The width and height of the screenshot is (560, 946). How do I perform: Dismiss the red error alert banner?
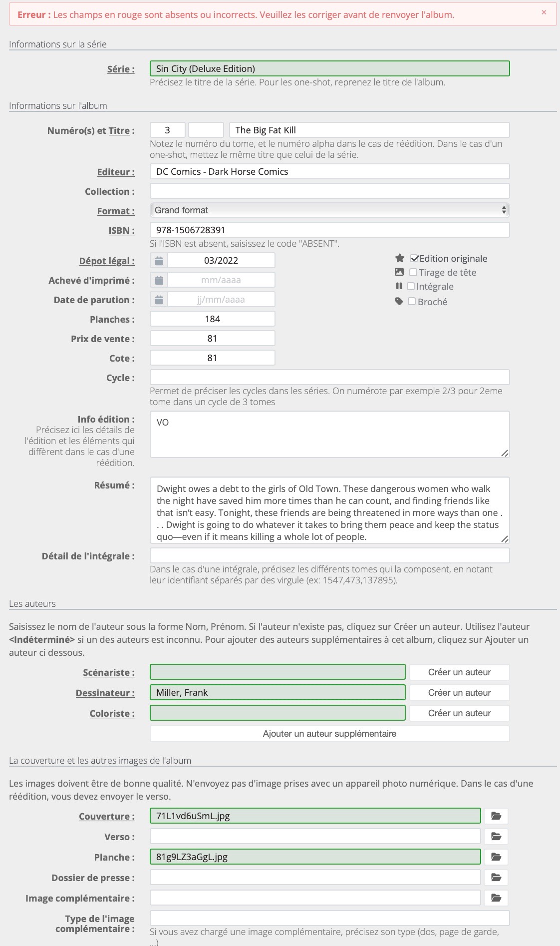click(x=544, y=12)
